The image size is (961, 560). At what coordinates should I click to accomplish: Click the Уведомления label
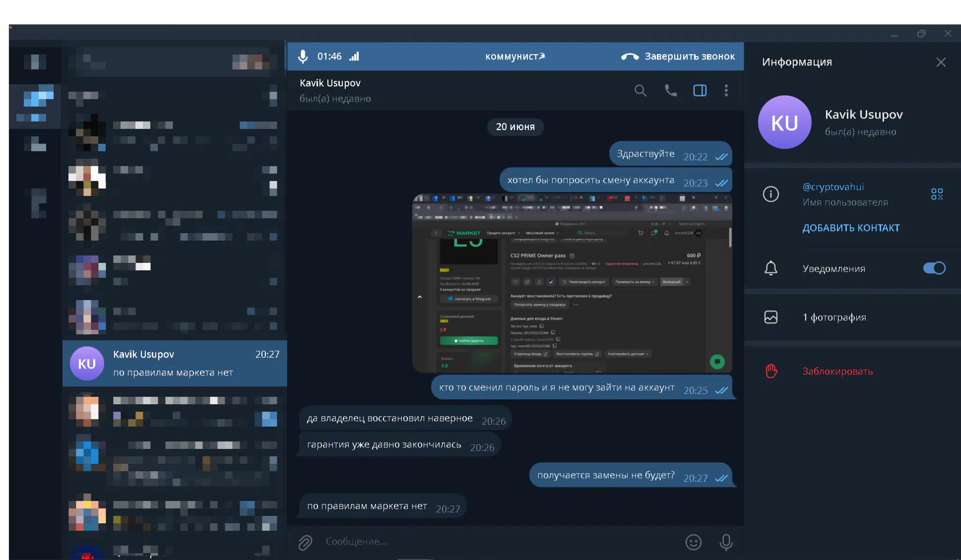tap(833, 269)
